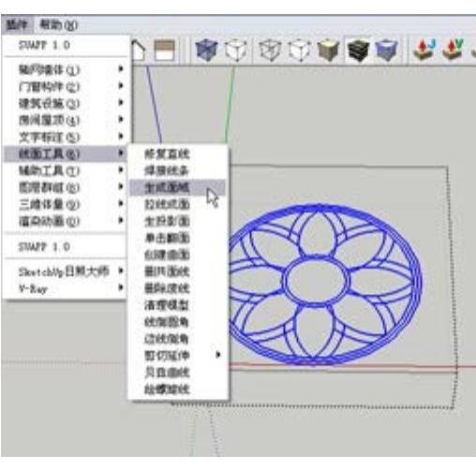Select the monochrome blue cube icon
This screenshot has width=476, height=470.
[x=386, y=51]
